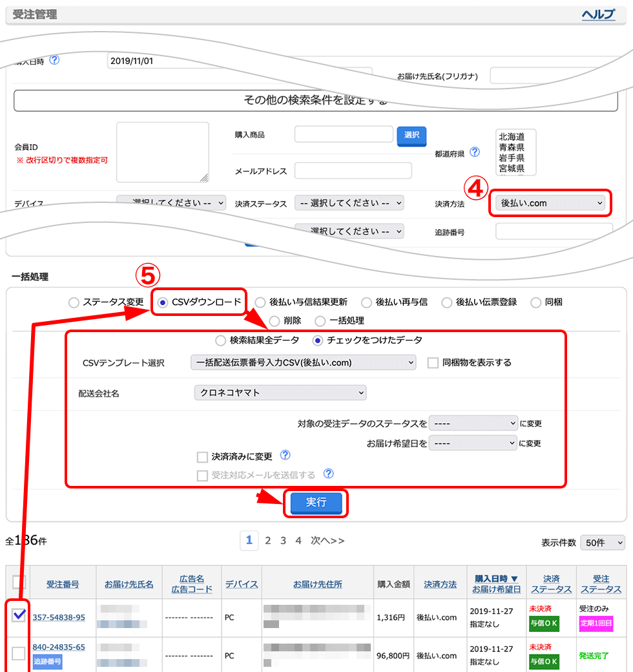
Task: Select ステータス変更 radio button
Action: tap(74, 302)
